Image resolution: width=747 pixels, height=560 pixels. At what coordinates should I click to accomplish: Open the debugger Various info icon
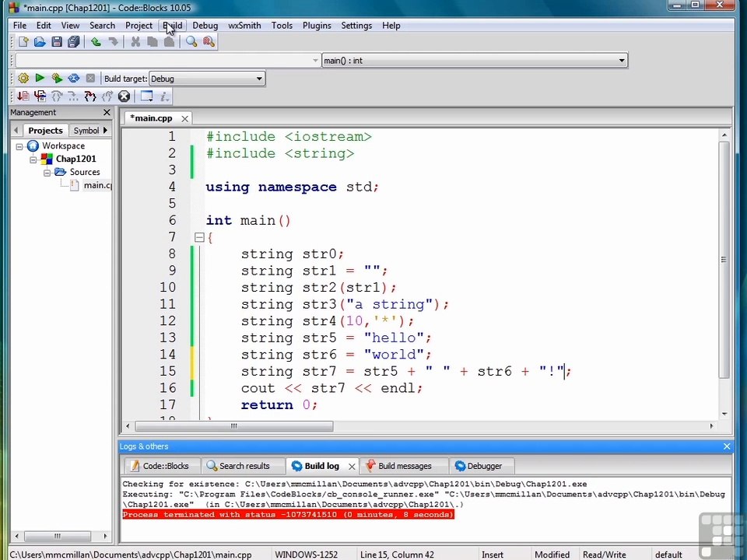tap(164, 96)
